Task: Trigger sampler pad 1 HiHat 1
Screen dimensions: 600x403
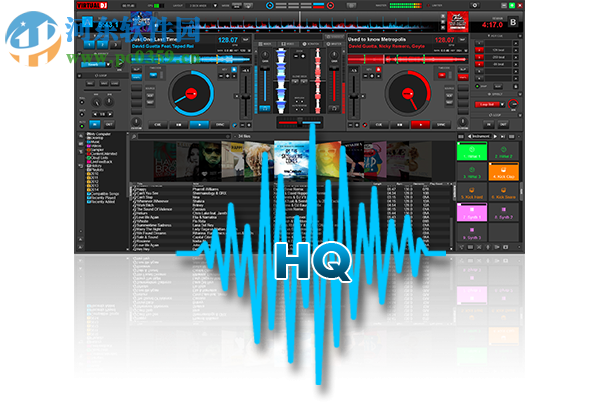Action: tap(472, 151)
